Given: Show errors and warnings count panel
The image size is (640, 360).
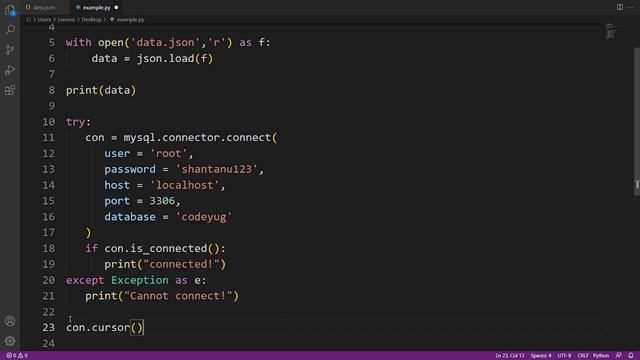Looking at the screenshot, I should tap(17, 356).
